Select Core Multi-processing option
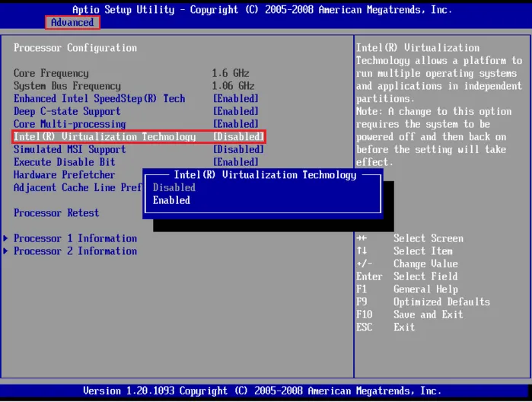Viewport: 532px width, 402px height. point(69,124)
